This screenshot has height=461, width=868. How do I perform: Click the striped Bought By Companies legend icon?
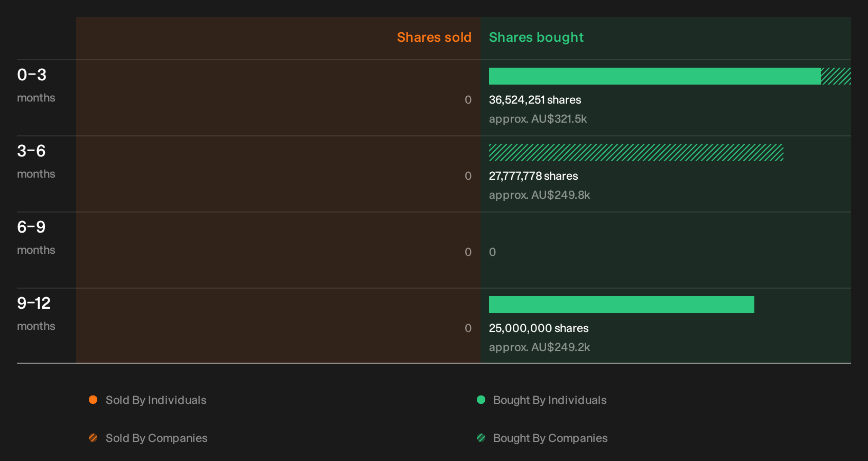click(x=481, y=438)
